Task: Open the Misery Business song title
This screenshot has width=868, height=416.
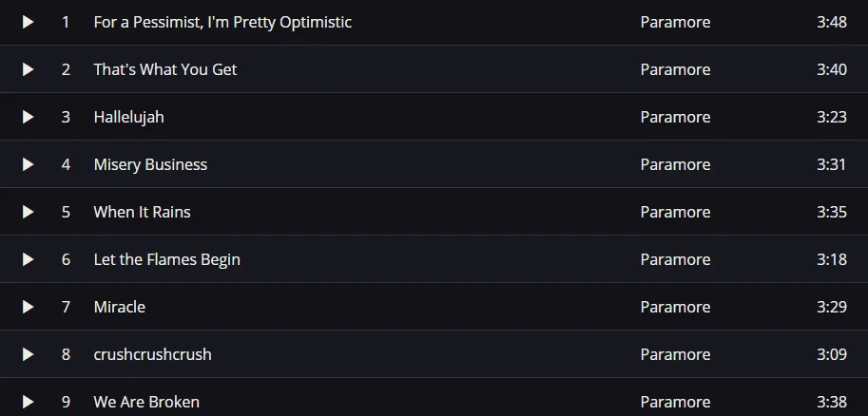Action: click(150, 165)
